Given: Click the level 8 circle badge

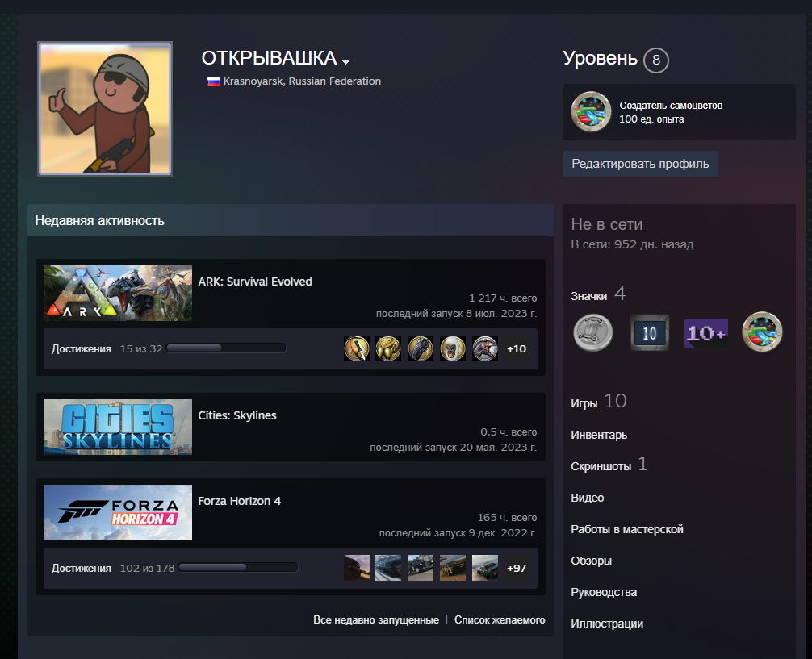Looking at the screenshot, I should click(656, 60).
